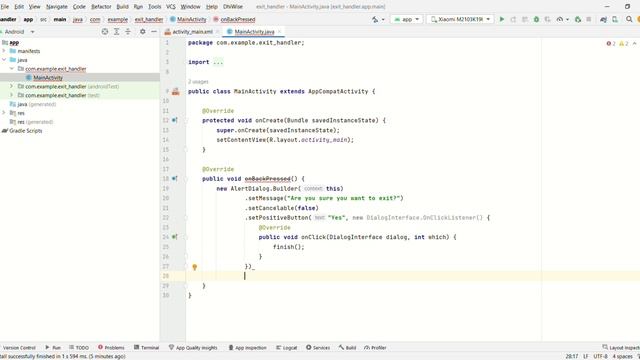Click the Stop button in the toolbar
This screenshot has width=640, height=360.
point(589,19)
